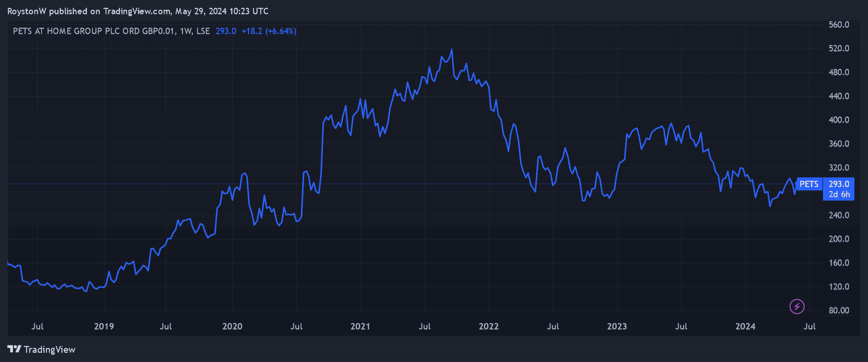Click the LSE exchange label
The width and height of the screenshot is (868, 362).
(x=203, y=31)
